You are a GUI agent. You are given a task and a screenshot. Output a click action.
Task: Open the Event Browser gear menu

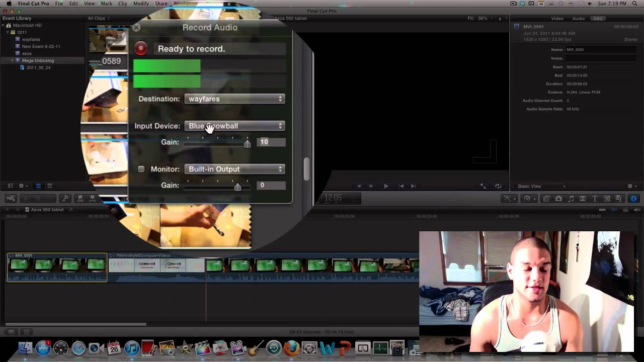tap(23, 186)
